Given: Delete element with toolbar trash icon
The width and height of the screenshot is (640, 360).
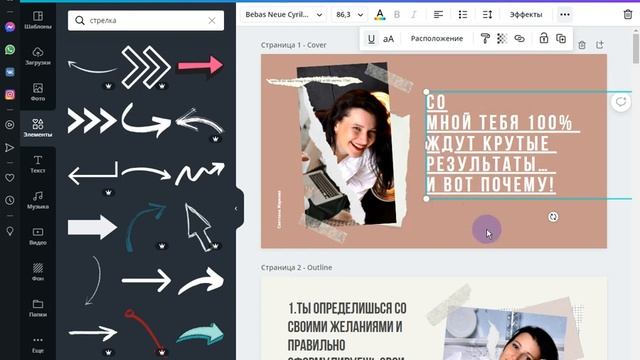Looking at the screenshot, I should 628,15.
